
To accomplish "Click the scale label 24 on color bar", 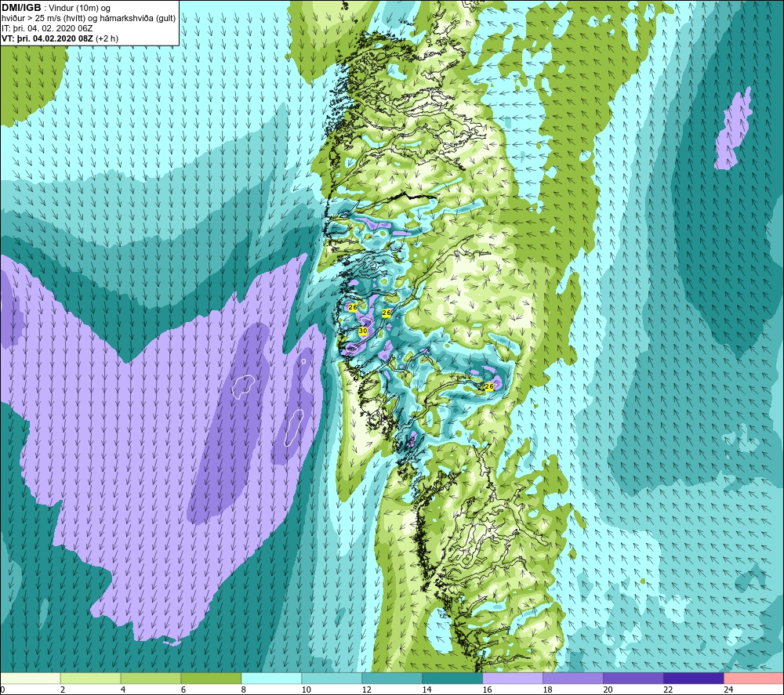I will [x=728, y=690].
